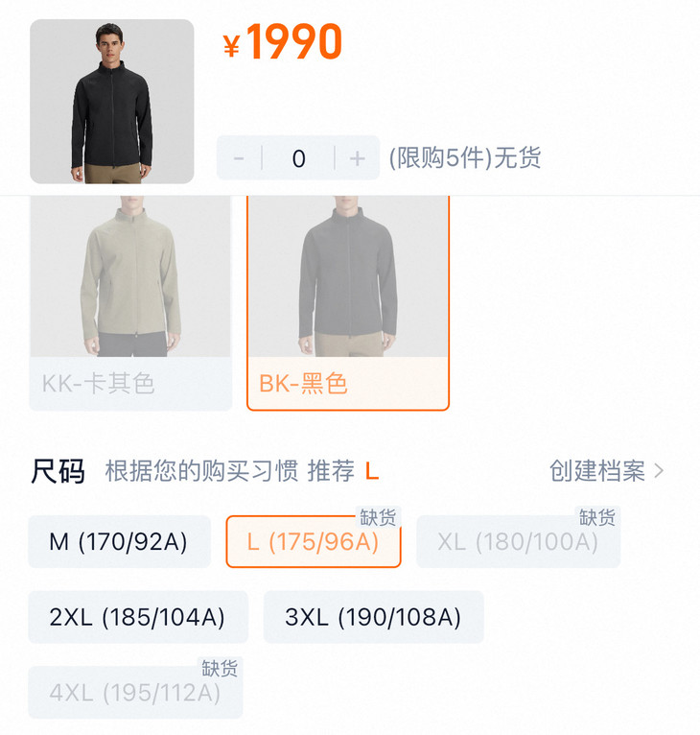Open the black jacket product thumbnail
The height and width of the screenshot is (735, 700).
pyautogui.click(x=112, y=102)
